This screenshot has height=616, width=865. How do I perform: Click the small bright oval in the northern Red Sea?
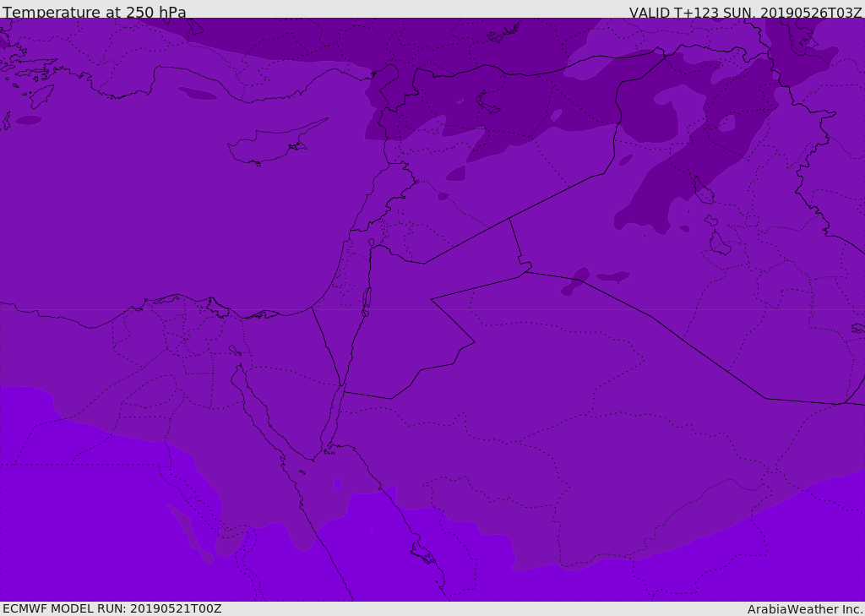[338, 484]
